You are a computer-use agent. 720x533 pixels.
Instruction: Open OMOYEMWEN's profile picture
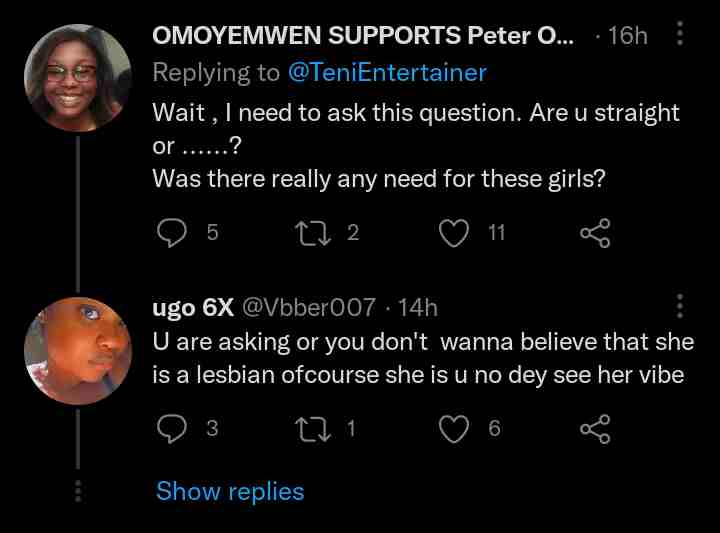(79, 77)
